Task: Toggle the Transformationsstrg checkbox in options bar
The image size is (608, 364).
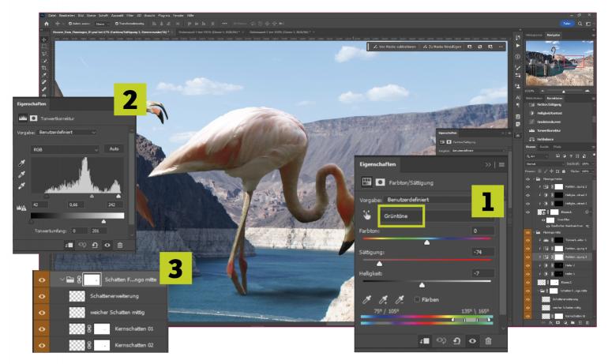Action: 116,24
